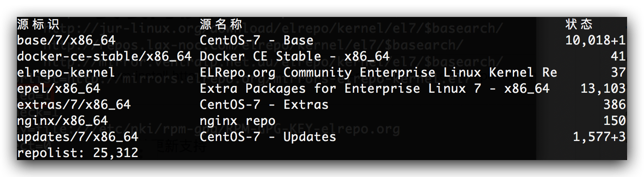Image resolution: width=644 pixels, height=177 pixels.
Task: Click the 状态 column header
Action: coord(579,24)
